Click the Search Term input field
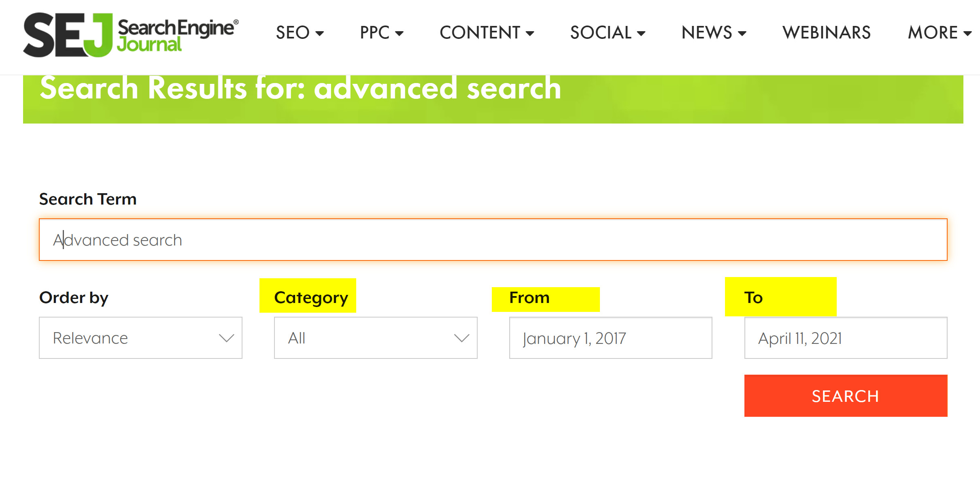This screenshot has height=482, width=980. coord(493,240)
